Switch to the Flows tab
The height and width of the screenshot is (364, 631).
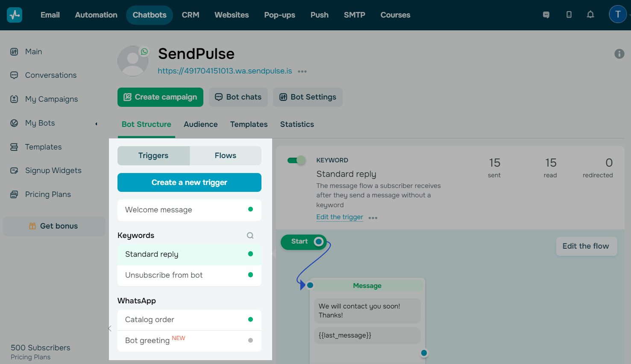226,156
